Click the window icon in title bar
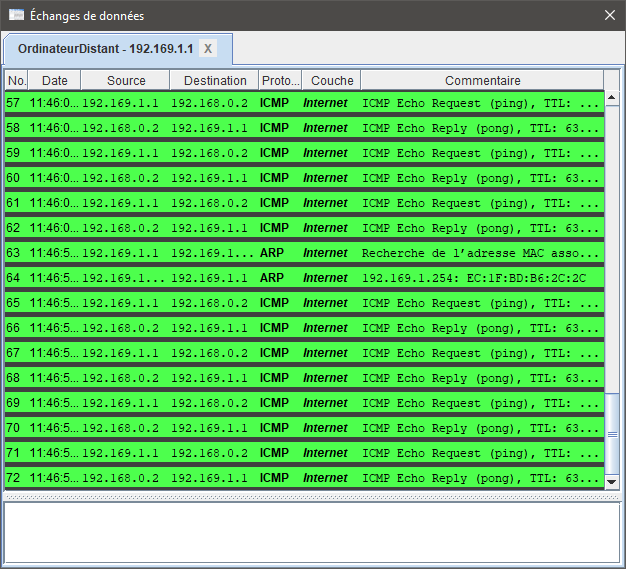Image resolution: width=626 pixels, height=569 pixels. pos(17,15)
